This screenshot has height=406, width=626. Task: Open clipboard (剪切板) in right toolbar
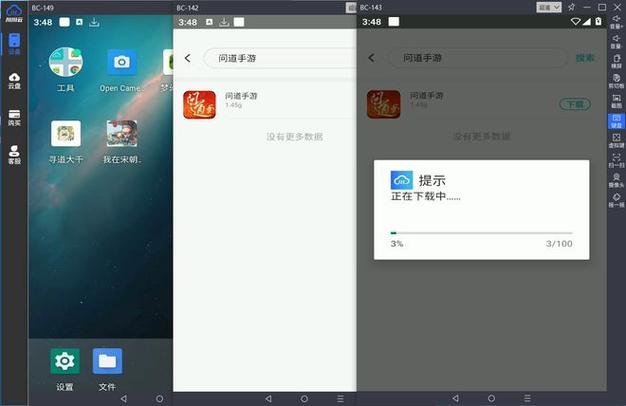[x=616, y=81]
